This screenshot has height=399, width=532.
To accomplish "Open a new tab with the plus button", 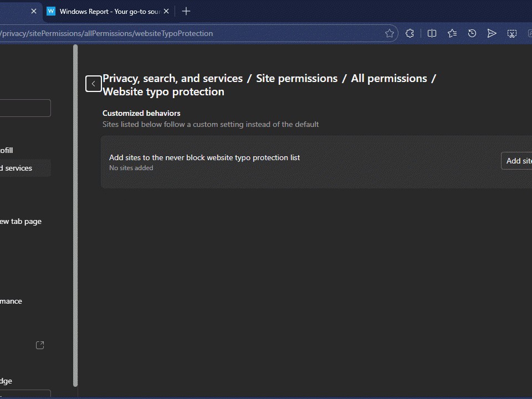I will click(186, 11).
